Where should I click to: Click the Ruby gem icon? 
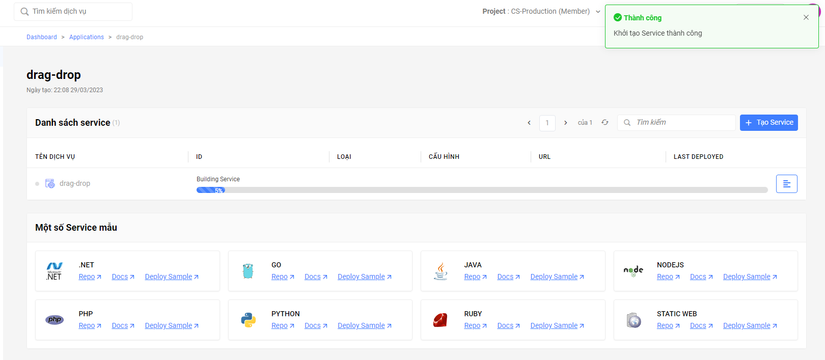pos(440,320)
